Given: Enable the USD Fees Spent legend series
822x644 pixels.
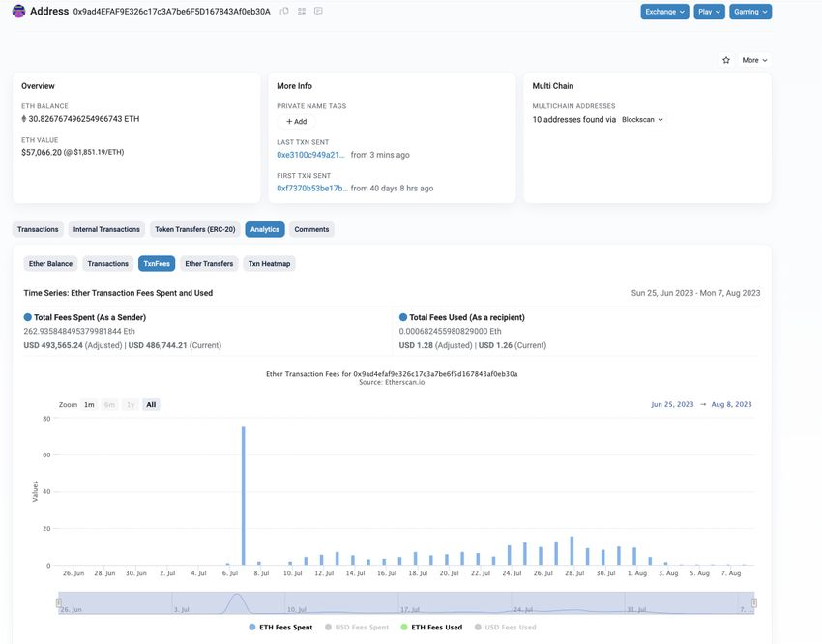Looking at the screenshot, I should pos(356,628).
